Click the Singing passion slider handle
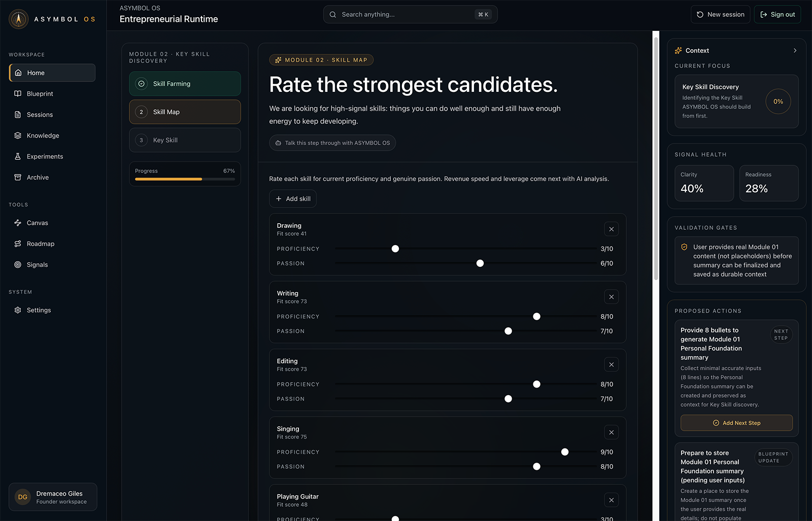Viewport: 812px width, 521px height. (x=536, y=467)
